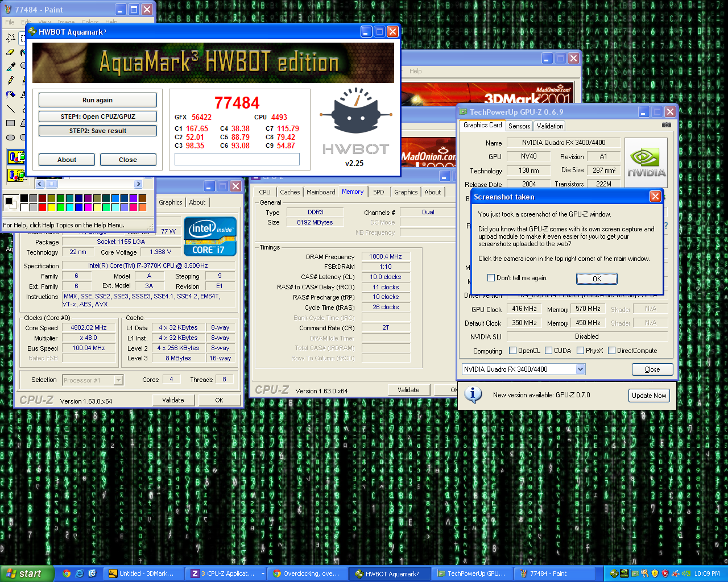Click the GPU-Z camera screenshot icon

pos(666,125)
